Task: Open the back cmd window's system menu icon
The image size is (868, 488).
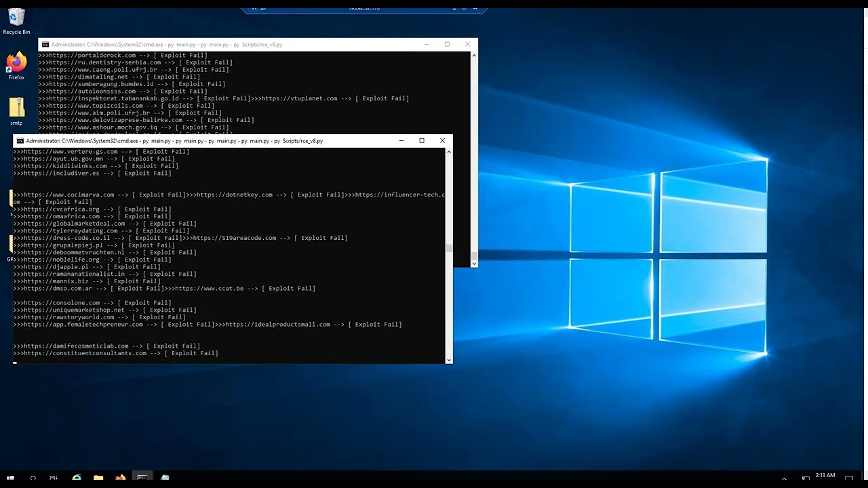Action: click(x=45, y=45)
